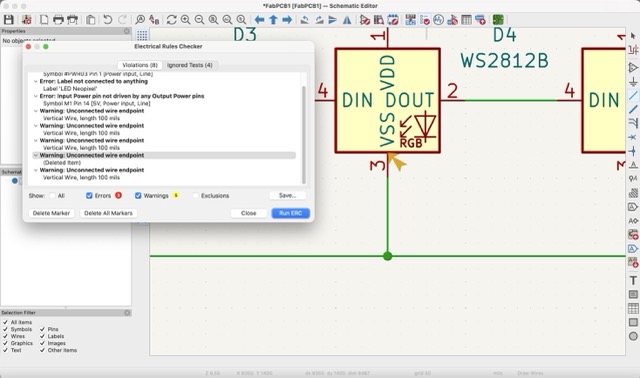Open the Footprint Editor from the toolbar
This screenshot has height=378, width=640.
(x=393, y=20)
